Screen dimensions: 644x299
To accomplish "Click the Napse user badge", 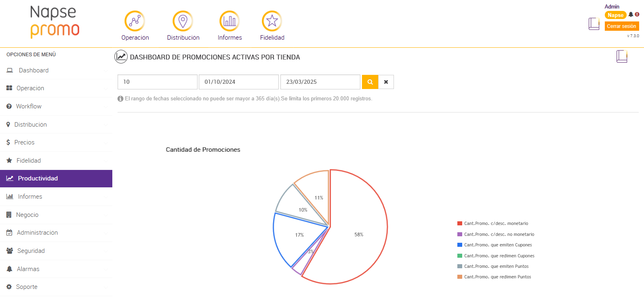I will [615, 15].
